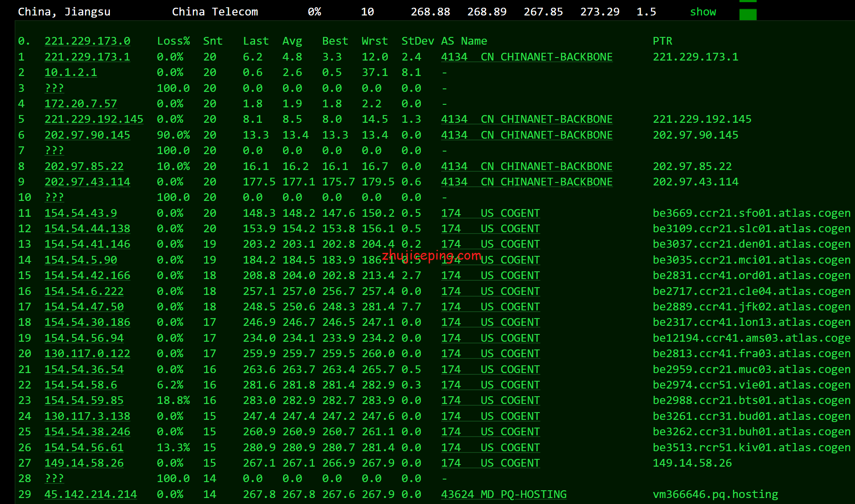Open AS 43624 MD PQ-HOSTING link
855x504 pixels.
click(x=504, y=494)
